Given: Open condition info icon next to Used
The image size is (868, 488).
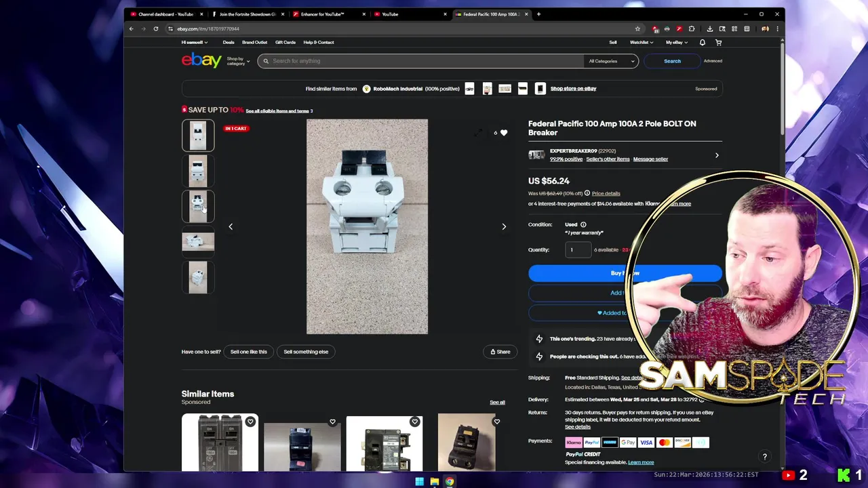Looking at the screenshot, I should point(583,224).
